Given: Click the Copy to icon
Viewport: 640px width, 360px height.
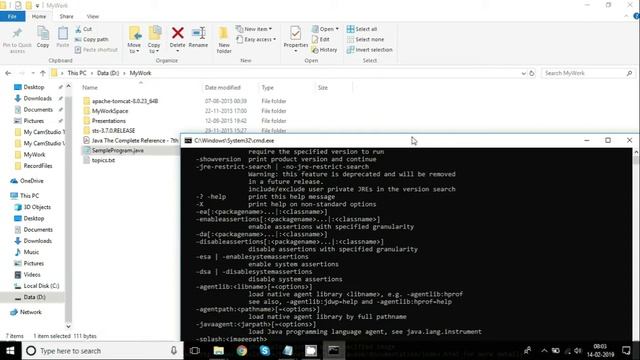Looking at the screenshot, I should [154, 33].
